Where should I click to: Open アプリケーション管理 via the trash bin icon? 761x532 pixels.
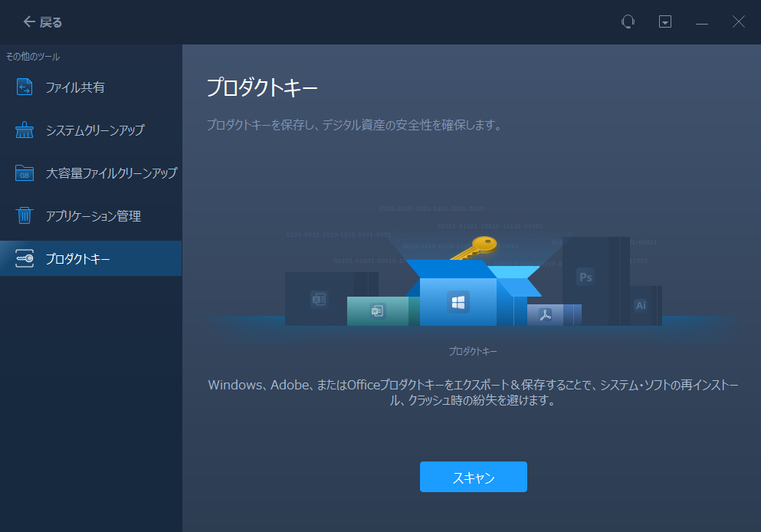[x=25, y=216]
